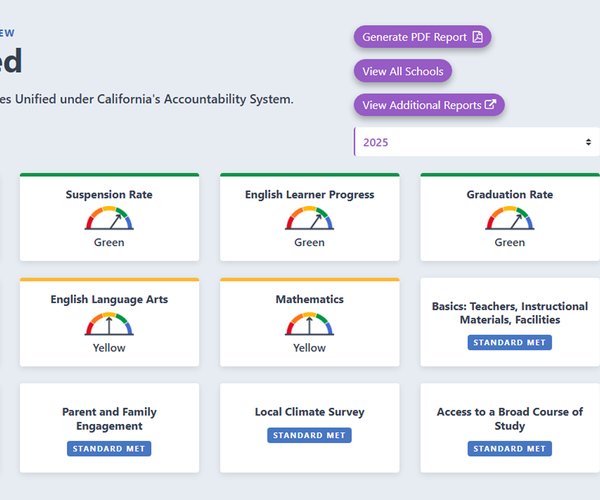Open the 2025 year dropdown
The image size is (600, 500).
tap(477, 142)
